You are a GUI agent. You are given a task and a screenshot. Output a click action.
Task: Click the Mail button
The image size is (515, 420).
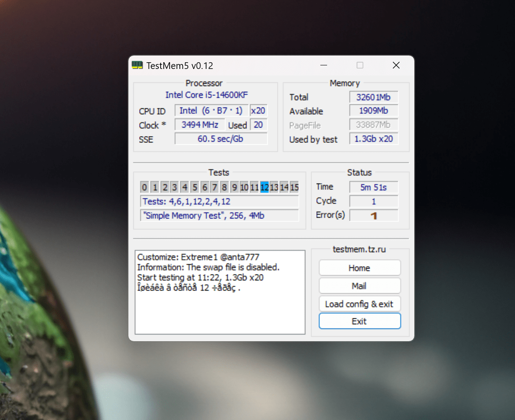[359, 286]
